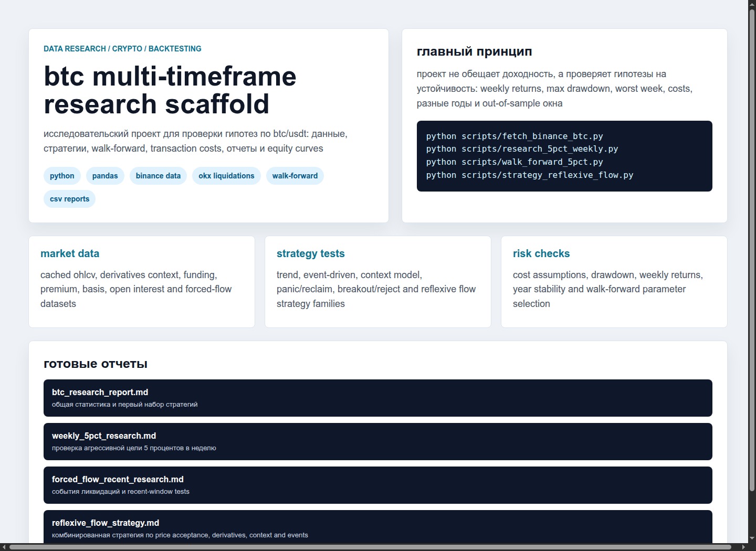
Task: Click the horizontal scrollbar thumb
Action: point(370,547)
